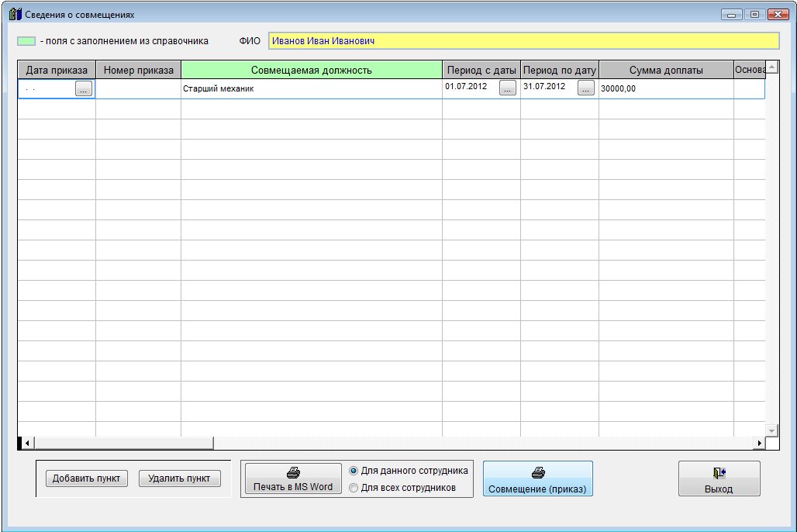Click the horizontal scrollbar thumb
The width and height of the screenshot is (797, 532).
coord(123,443)
